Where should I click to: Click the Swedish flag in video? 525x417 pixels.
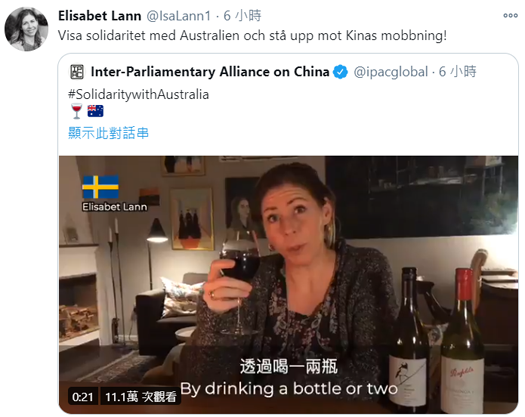100,187
